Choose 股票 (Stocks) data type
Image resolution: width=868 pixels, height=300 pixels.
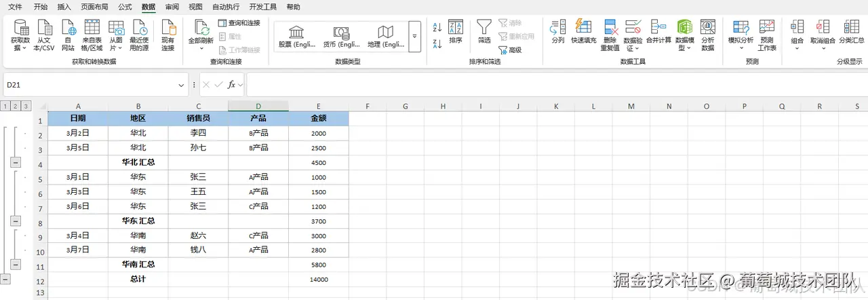[x=296, y=37]
